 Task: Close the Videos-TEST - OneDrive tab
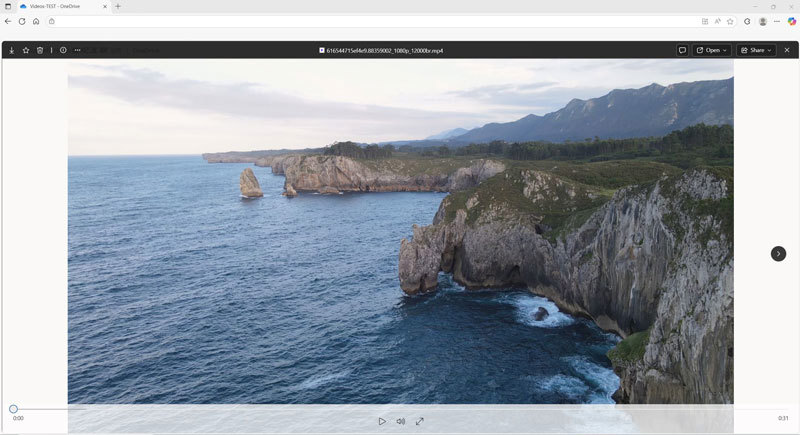[x=105, y=7]
